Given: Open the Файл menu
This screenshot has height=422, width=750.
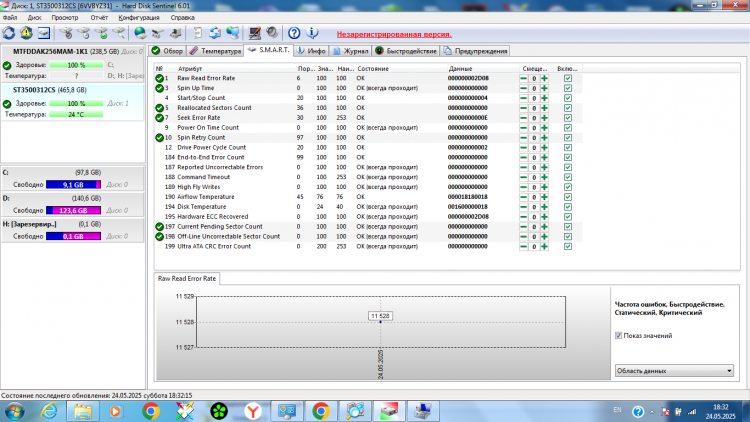Looking at the screenshot, I should coord(10,18).
